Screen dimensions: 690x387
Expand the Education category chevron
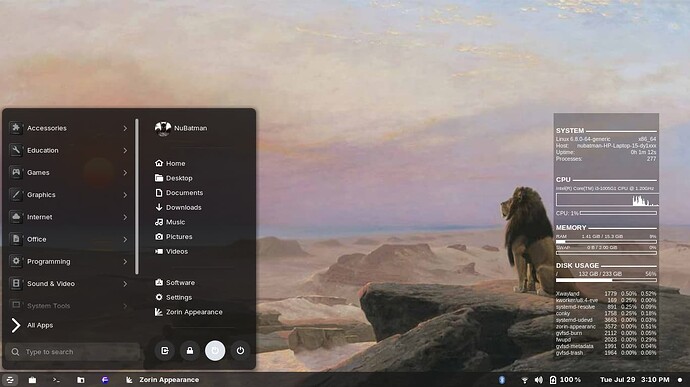(125, 151)
